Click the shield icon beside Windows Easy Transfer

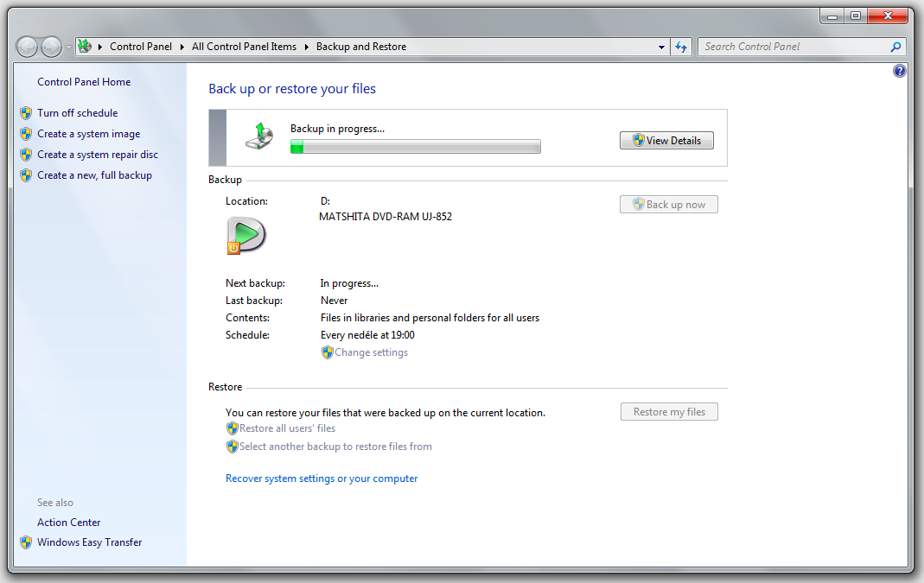pyautogui.click(x=26, y=542)
